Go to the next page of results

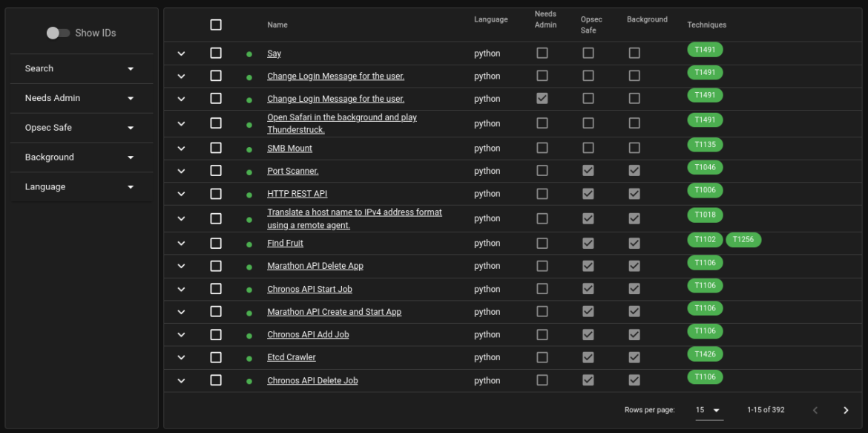846,410
